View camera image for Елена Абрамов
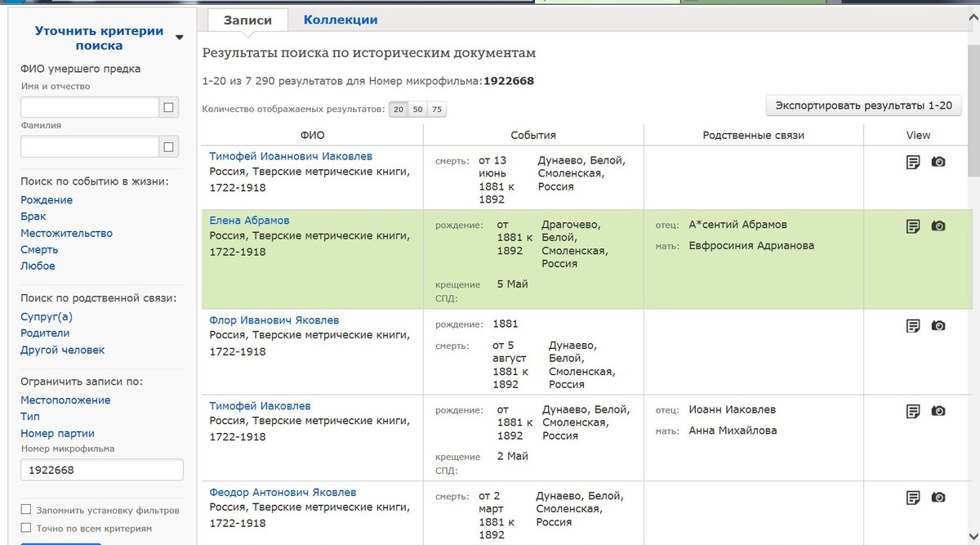The image size is (980, 545). click(x=938, y=226)
